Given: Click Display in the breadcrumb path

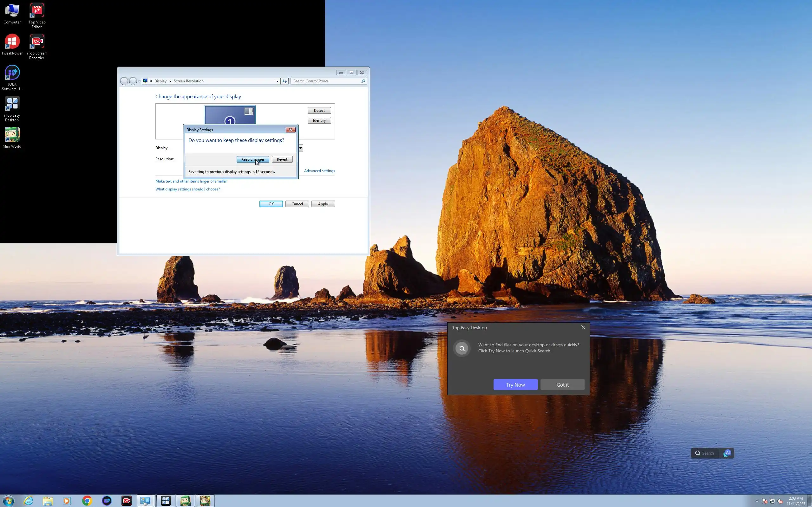Looking at the screenshot, I should pyautogui.click(x=160, y=81).
